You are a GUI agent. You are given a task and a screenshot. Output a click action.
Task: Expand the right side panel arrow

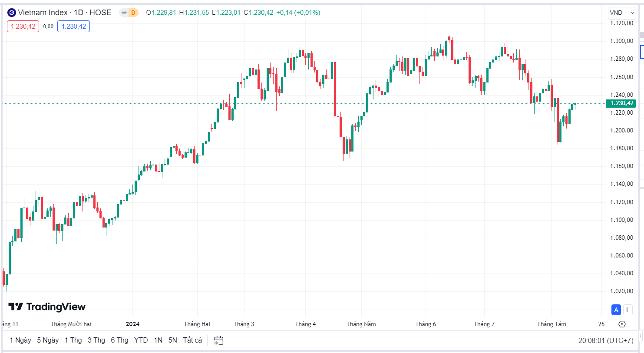click(641, 337)
